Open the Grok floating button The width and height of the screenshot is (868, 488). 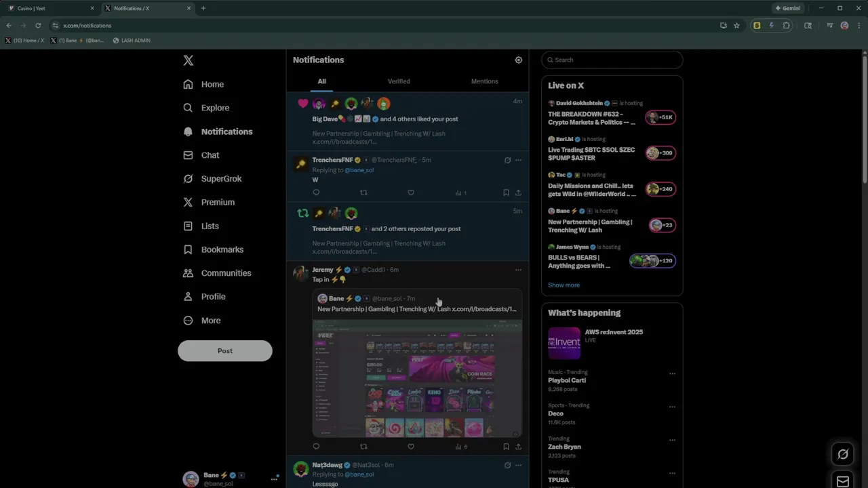[843, 454]
